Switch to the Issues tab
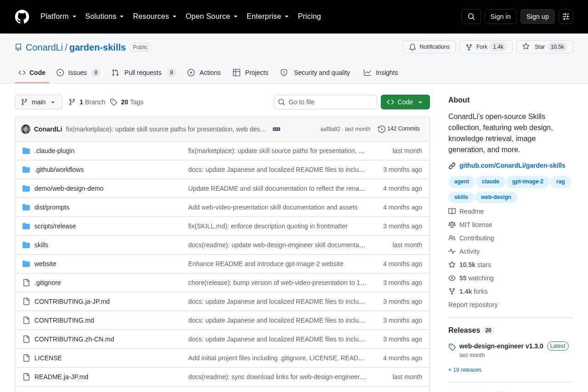 [78, 73]
